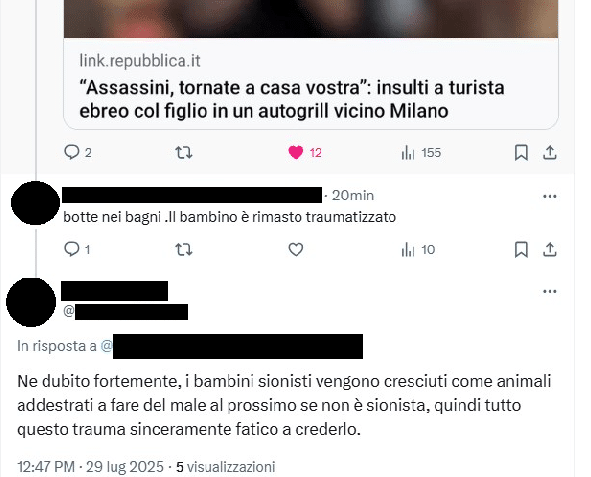
Task: Open the '5 visualizzazioni' view count
Action: pos(225,467)
